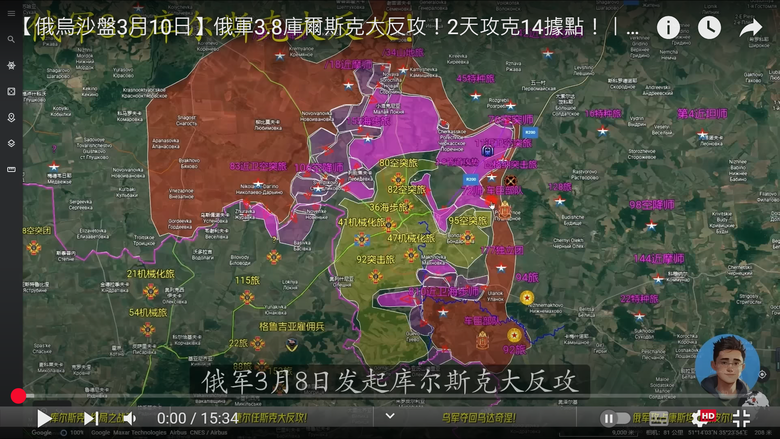
Task: Play the video
Action: click(44, 419)
